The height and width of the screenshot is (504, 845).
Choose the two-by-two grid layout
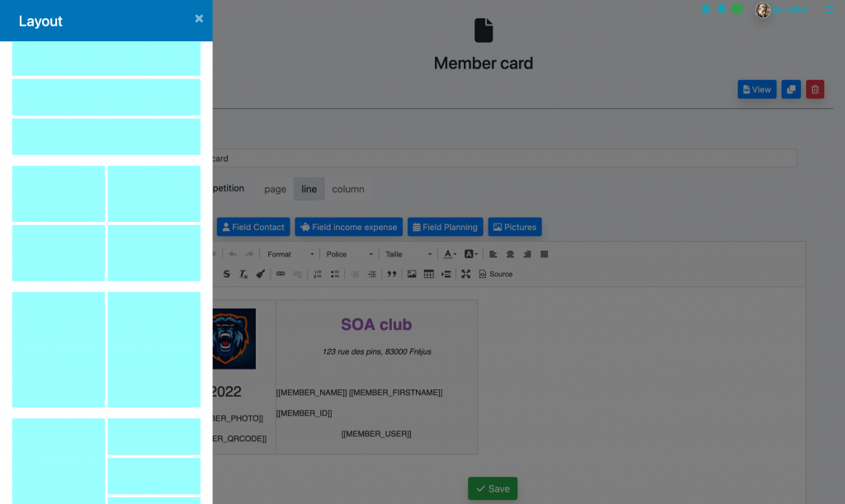click(106, 224)
